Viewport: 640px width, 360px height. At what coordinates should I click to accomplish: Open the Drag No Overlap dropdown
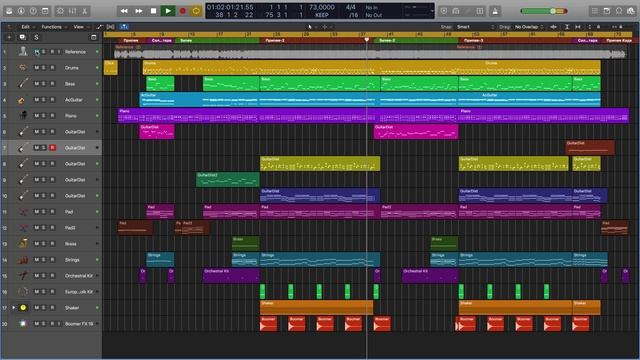point(529,27)
